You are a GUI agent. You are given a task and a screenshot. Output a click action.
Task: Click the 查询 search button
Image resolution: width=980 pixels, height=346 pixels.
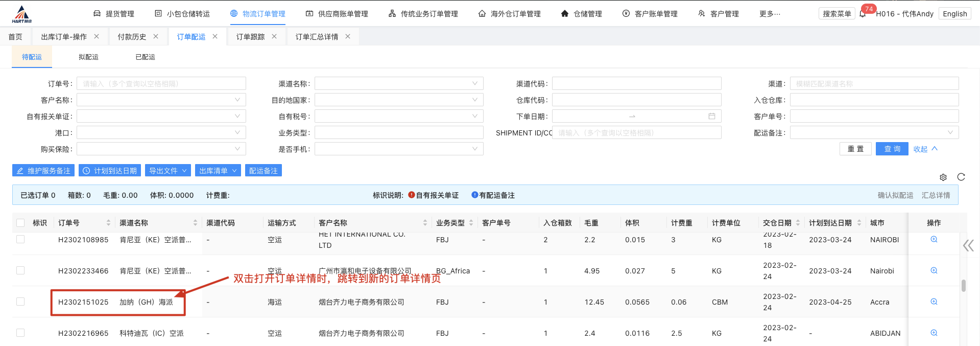tap(892, 149)
